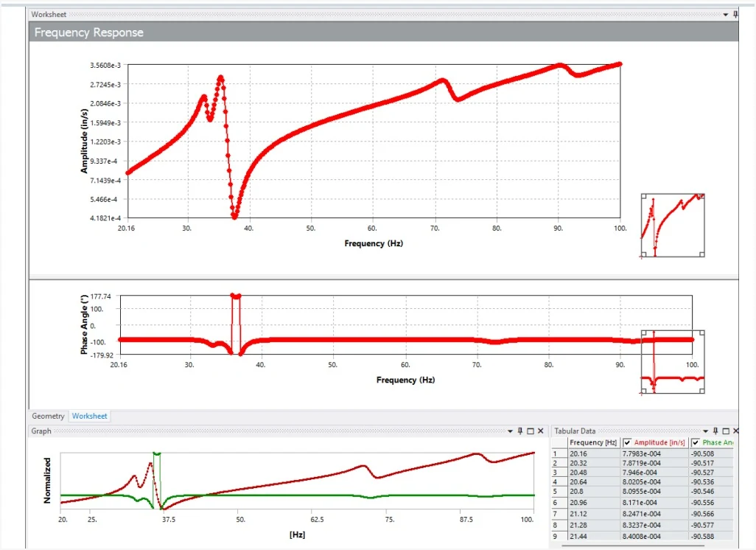This screenshot has width=756, height=550.
Task: Select amplitude cell 7.8719e-004
Action: [x=654, y=463]
